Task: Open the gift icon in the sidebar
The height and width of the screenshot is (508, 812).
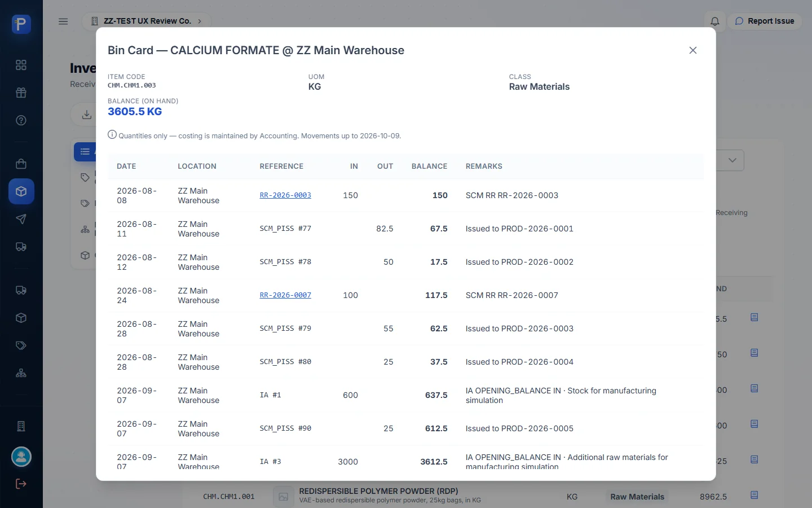Action: click(21, 93)
